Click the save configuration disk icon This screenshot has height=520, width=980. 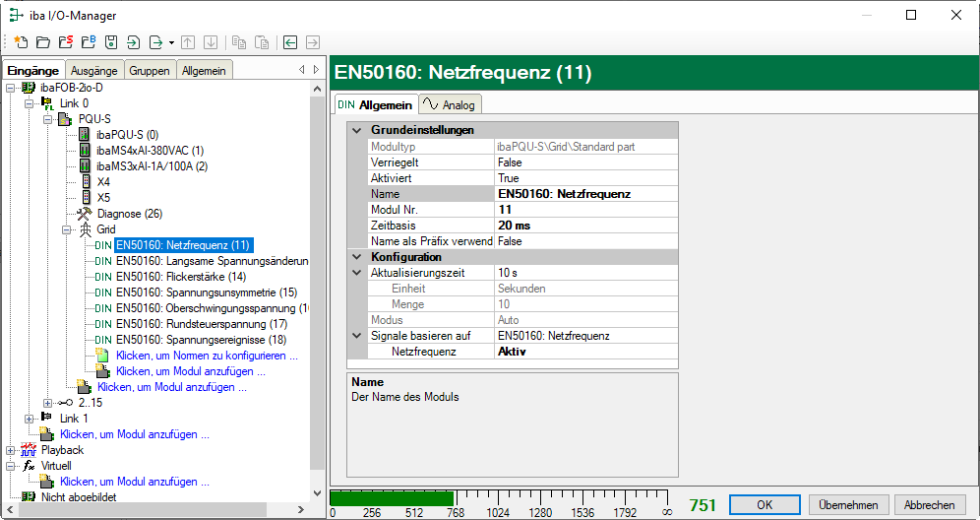point(111,42)
